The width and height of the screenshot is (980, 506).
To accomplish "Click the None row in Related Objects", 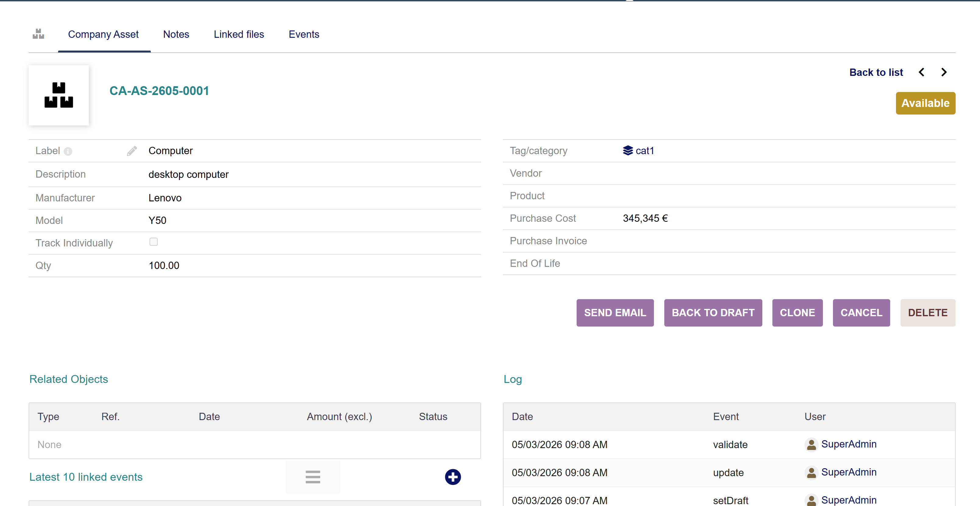I will click(255, 444).
